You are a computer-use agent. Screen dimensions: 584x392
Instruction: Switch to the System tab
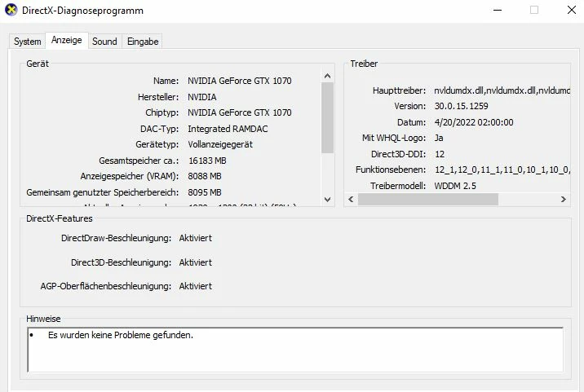(27, 42)
